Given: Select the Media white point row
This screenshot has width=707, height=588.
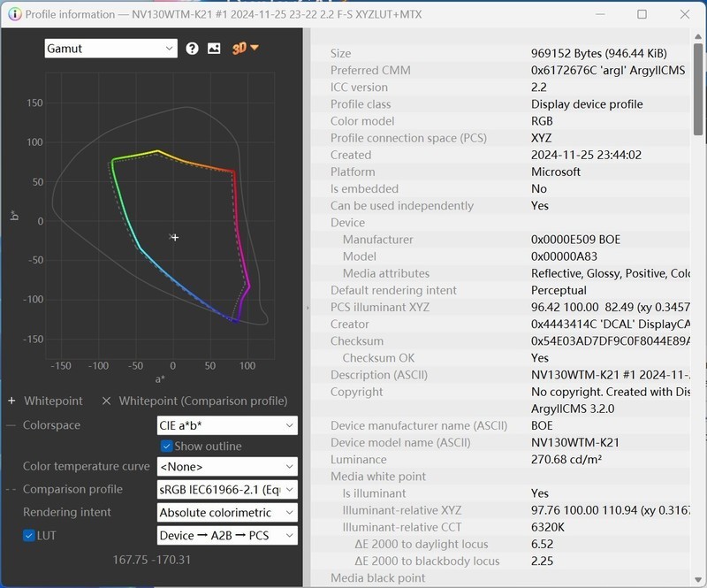Looking at the screenshot, I should point(378,477).
